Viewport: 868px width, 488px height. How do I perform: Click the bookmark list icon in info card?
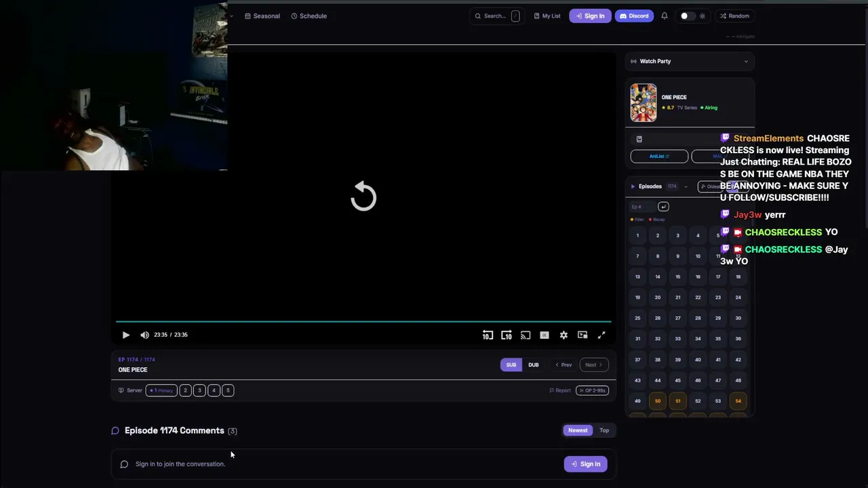(x=639, y=139)
